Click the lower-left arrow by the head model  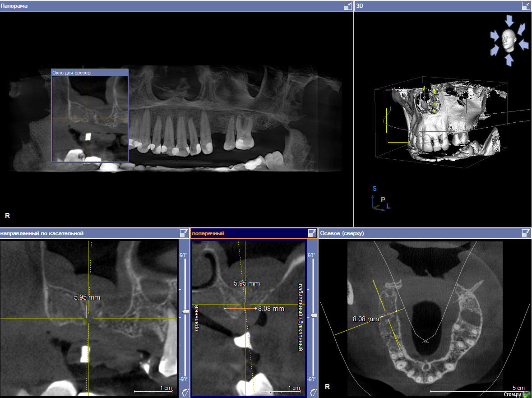[x=495, y=50]
